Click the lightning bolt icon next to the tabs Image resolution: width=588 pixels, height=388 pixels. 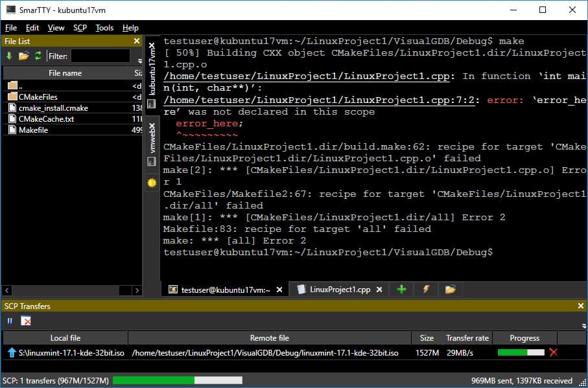click(426, 290)
